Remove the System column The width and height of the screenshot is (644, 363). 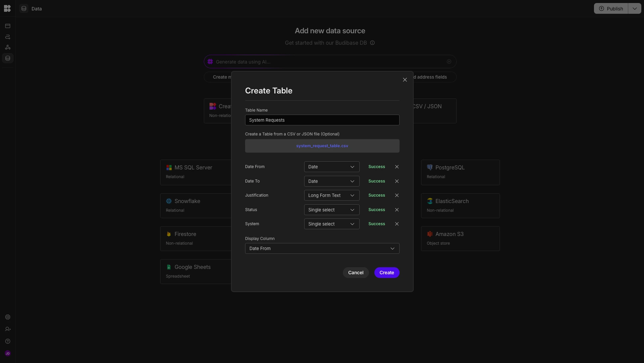click(397, 224)
